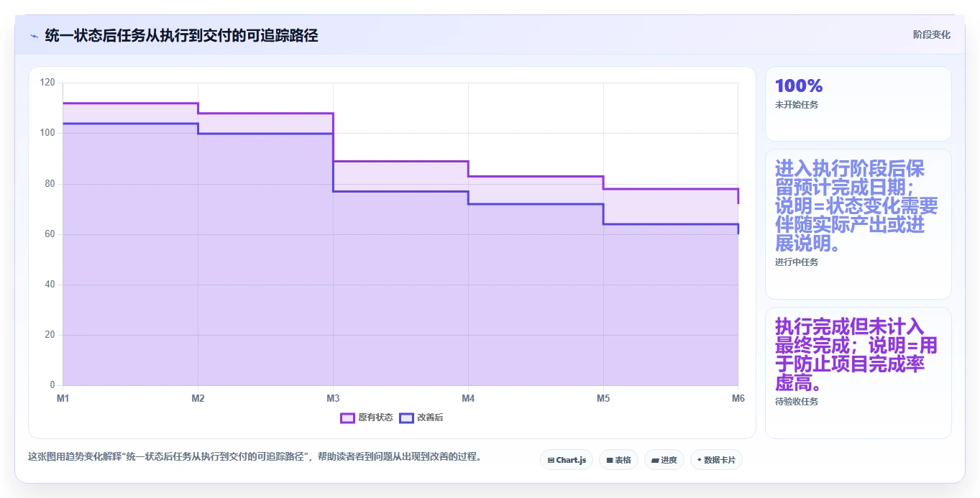Image resolution: width=980 pixels, height=498 pixels.
Task: Click the M2 axis label
Action: (x=198, y=398)
